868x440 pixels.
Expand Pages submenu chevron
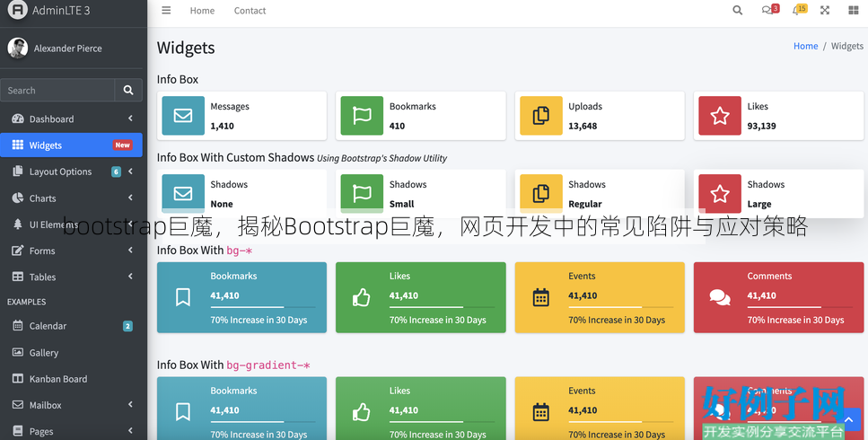[x=130, y=431]
